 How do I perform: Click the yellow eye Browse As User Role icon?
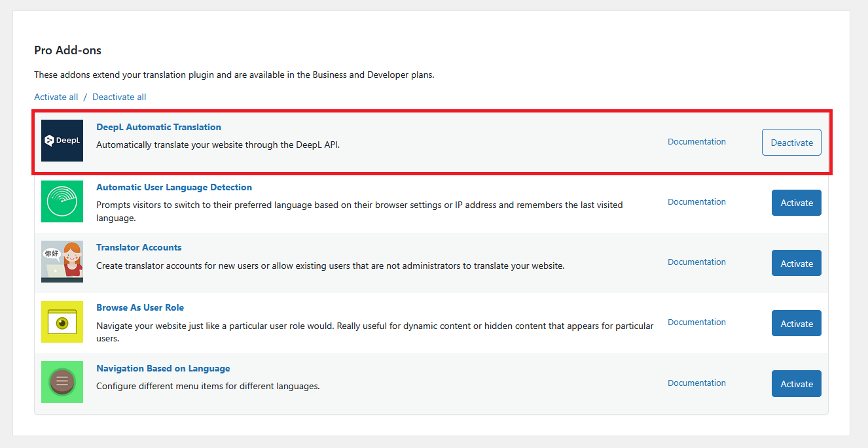pos(62,322)
